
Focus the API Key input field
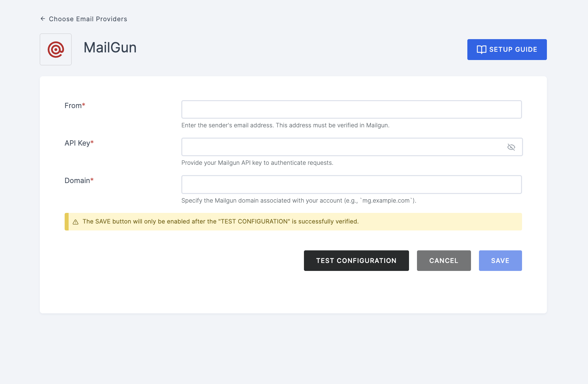[x=352, y=147]
